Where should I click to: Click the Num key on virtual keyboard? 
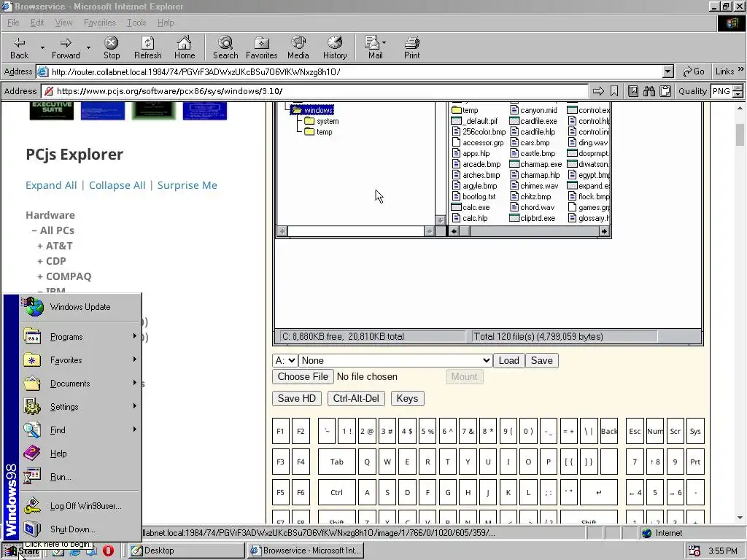655,431
